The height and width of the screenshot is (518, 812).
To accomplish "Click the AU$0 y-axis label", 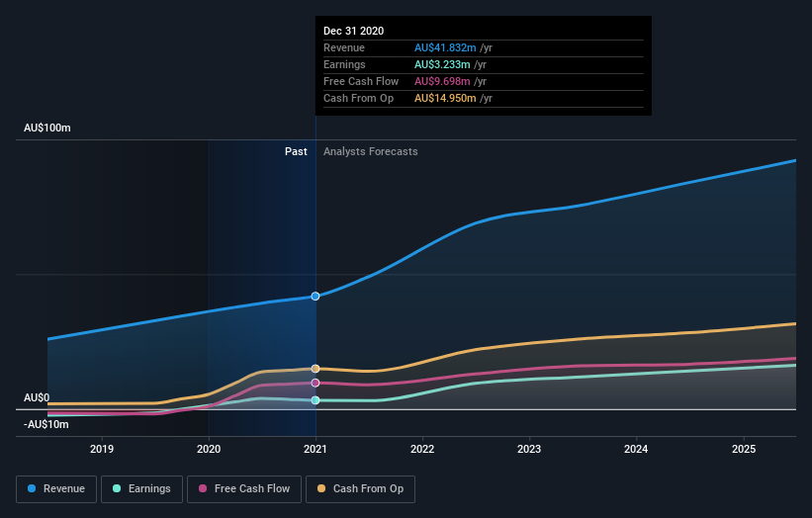I will pos(37,397).
